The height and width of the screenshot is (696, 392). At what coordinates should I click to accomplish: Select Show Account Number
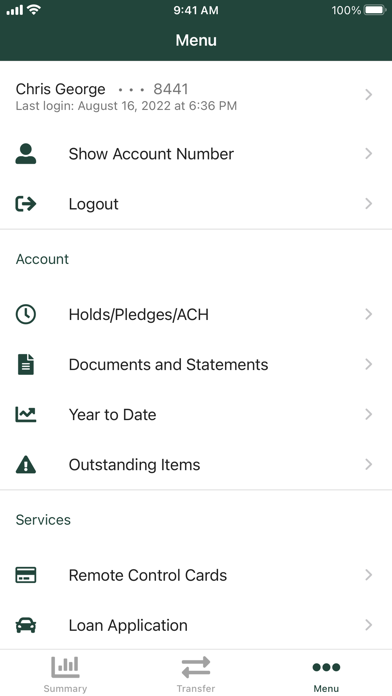pyautogui.click(x=196, y=154)
